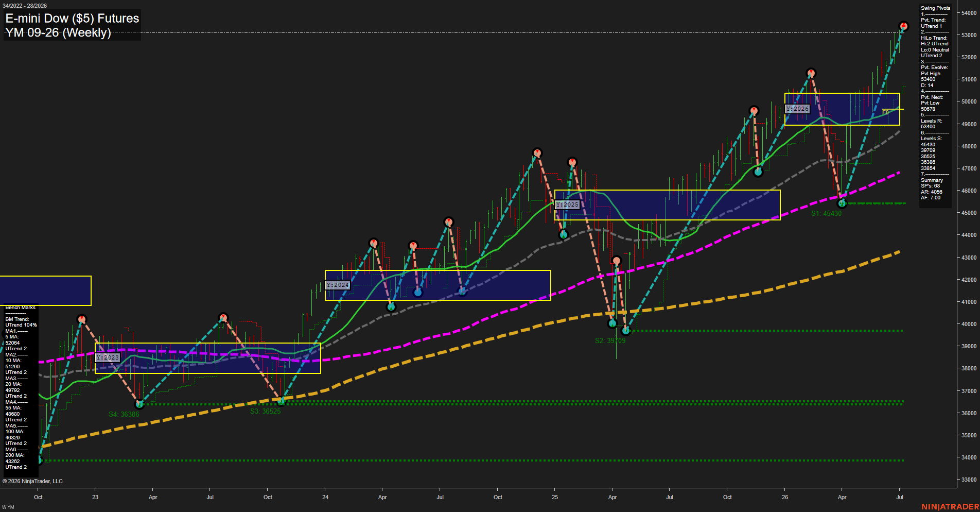Image resolution: width=980 pixels, height=512 pixels.
Task: Click the 'Bench Marks' panel heading
Action: coord(20,308)
